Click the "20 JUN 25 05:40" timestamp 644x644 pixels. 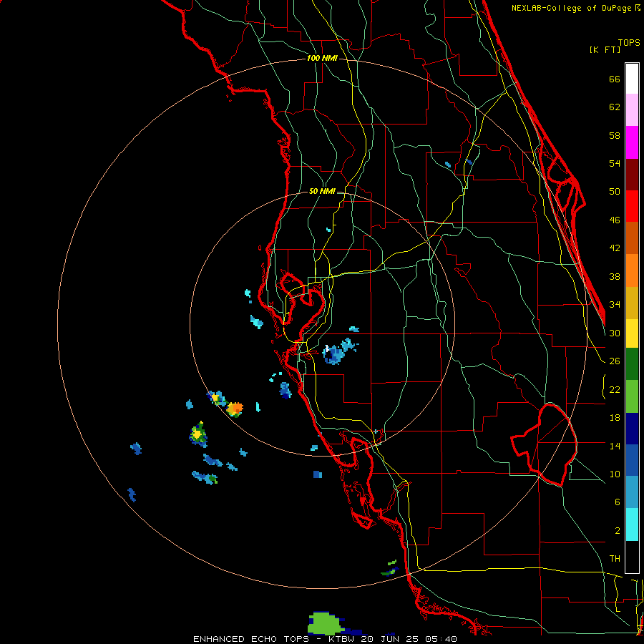click(409, 639)
